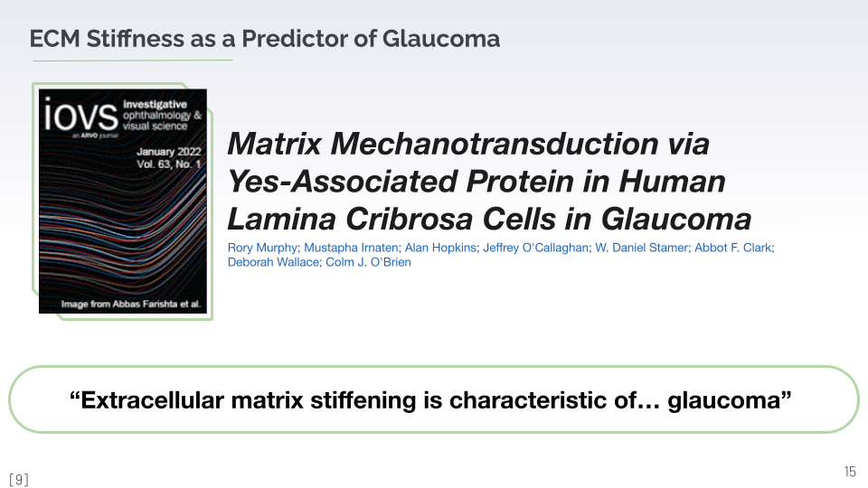The height and width of the screenshot is (488, 868).
Task: Click the reference marker [9]
Action: [x=18, y=480]
